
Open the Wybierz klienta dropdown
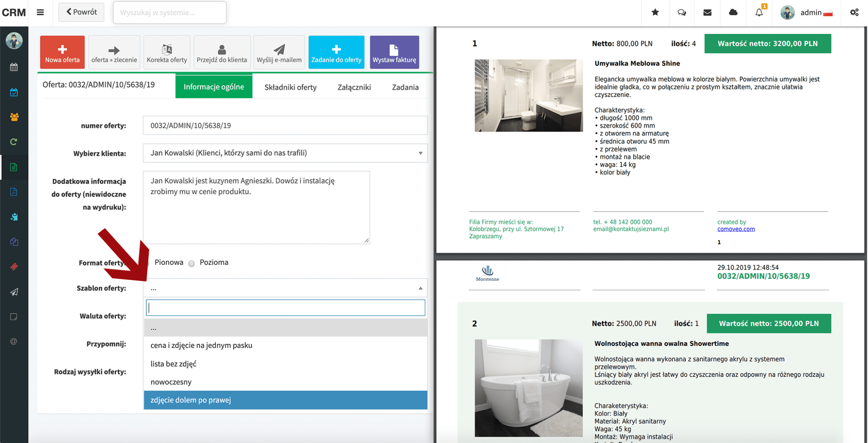(x=285, y=153)
